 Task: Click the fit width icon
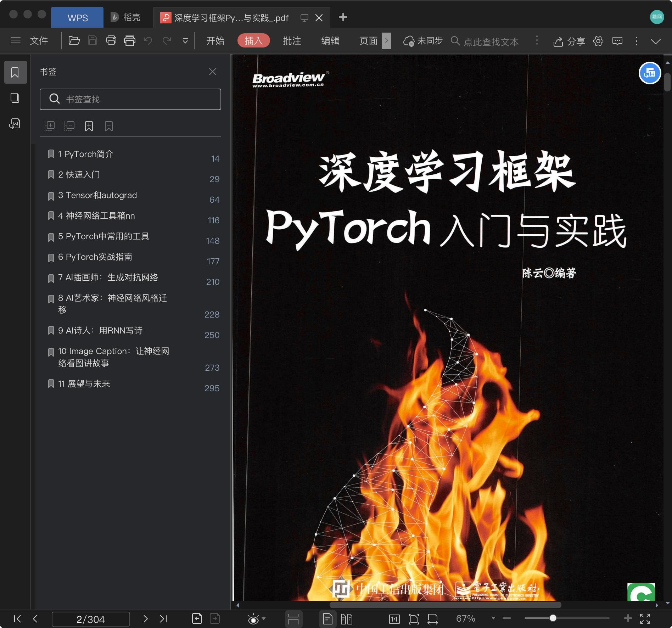pyautogui.click(x=433, y=619)
